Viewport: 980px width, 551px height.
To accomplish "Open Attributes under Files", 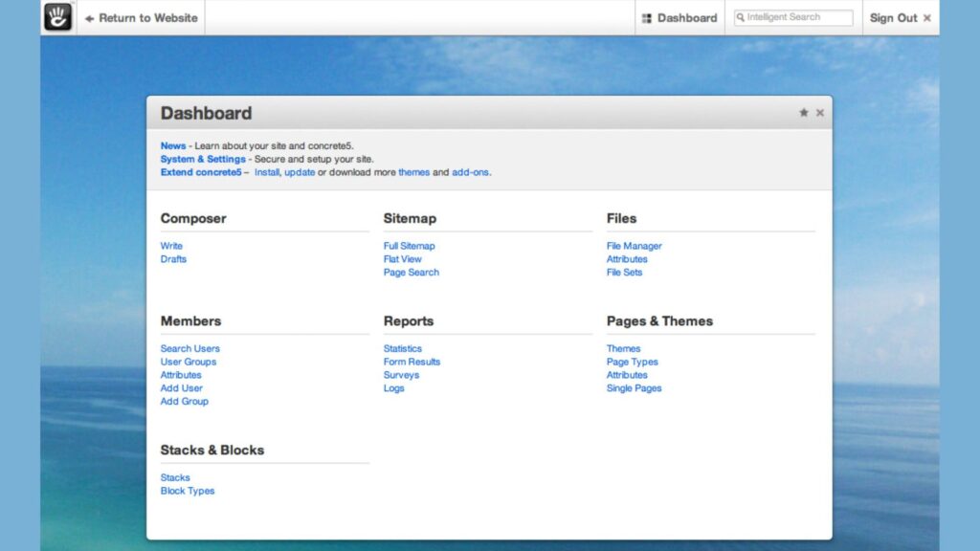I will tap(627, 258).
